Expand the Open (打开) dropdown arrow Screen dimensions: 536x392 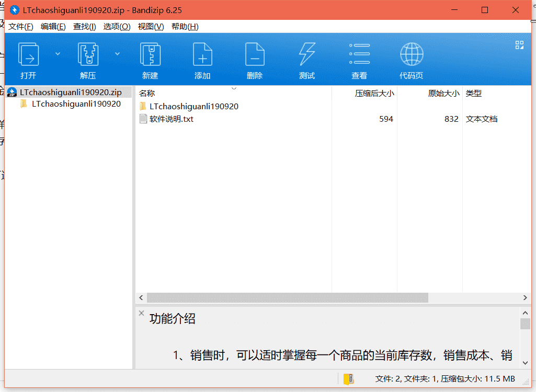point(58,54)
